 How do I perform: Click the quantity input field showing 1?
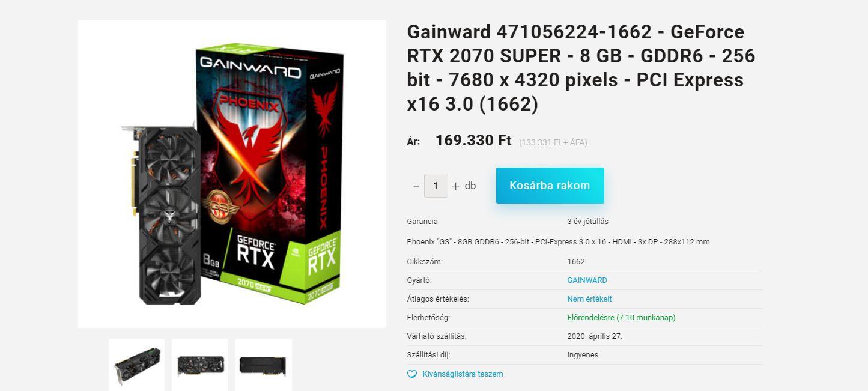[436, 186]
